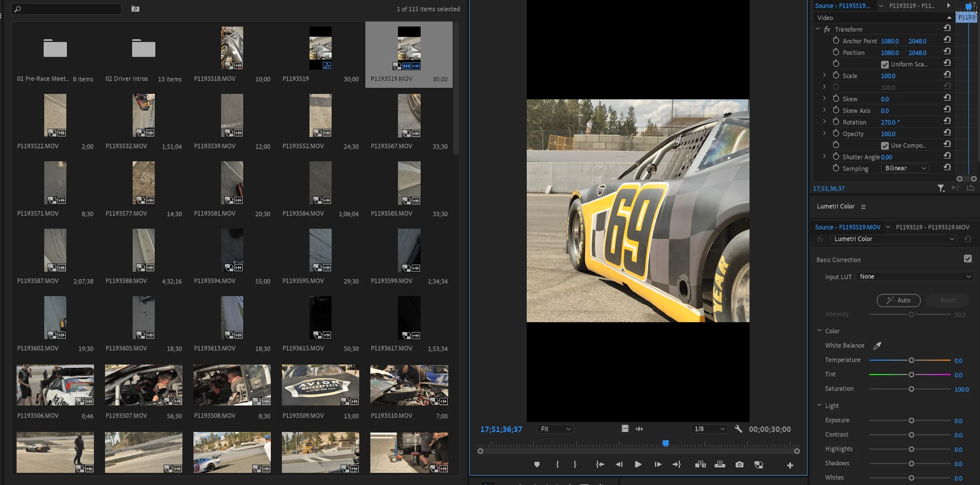Go to In point in Source Monitor
Screen dimensions: 980x485
(x=600, y=465)
